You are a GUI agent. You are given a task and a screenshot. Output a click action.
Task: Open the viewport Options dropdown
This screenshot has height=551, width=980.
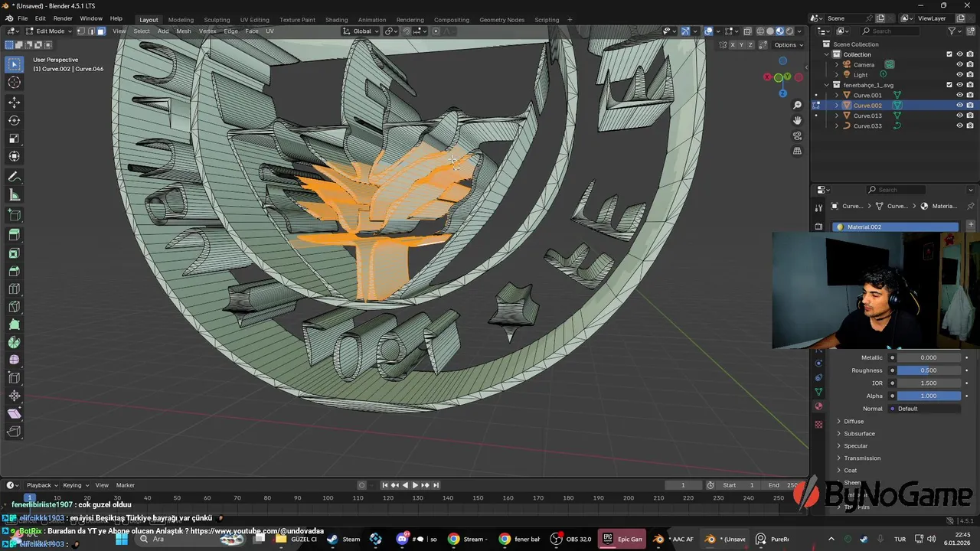click(x=789, y=45)
